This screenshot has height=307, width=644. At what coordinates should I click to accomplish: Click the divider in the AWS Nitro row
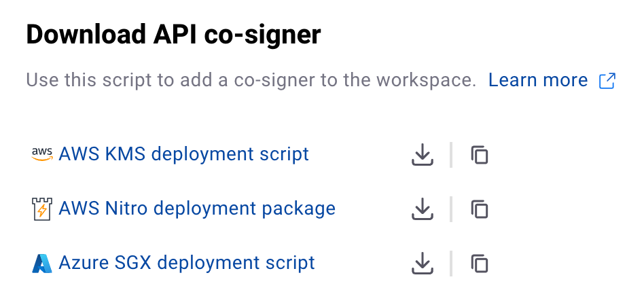tap(451, 209)
